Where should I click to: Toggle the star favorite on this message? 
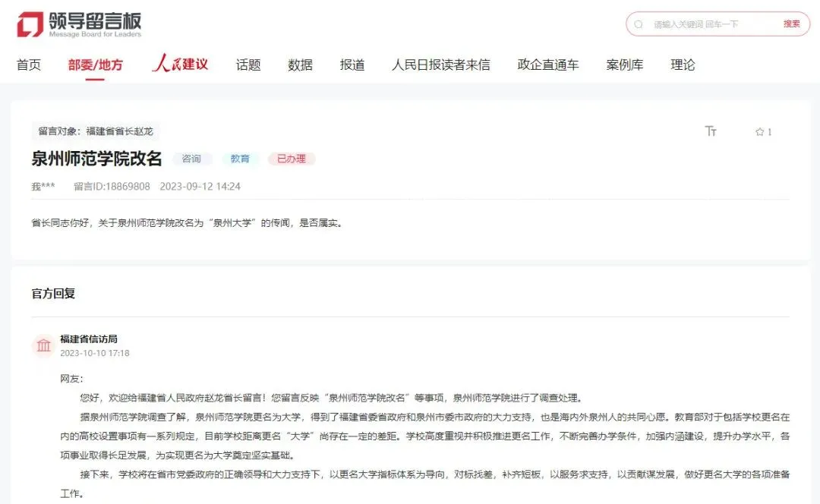(x=758, y=131)
